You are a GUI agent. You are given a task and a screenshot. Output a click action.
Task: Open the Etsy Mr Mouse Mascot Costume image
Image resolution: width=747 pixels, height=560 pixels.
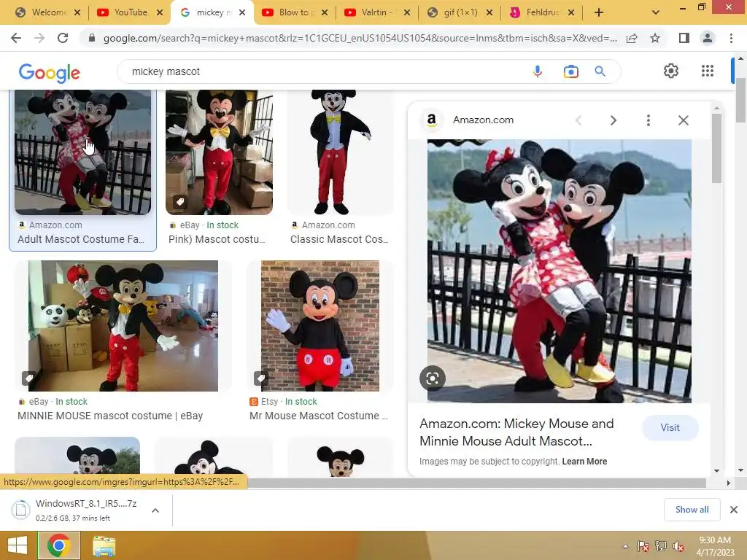click(320, 326)
